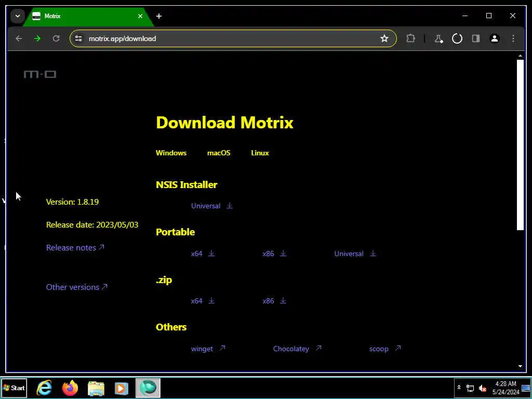Open a new tab with plus button

[x=159, y=16]
